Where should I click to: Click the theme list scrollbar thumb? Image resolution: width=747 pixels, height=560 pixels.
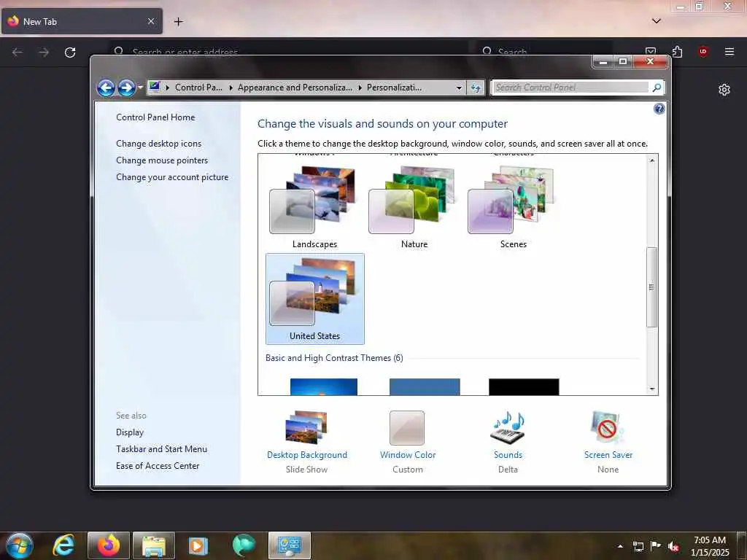[x=651, y=287]
